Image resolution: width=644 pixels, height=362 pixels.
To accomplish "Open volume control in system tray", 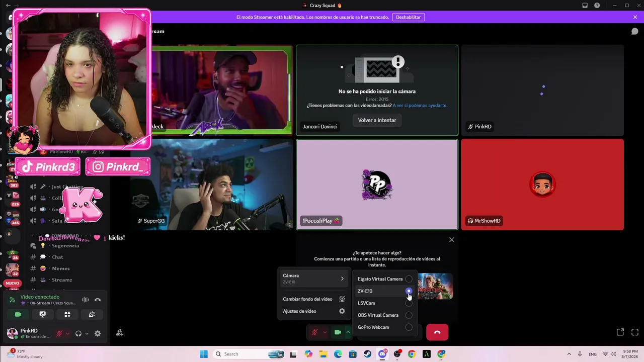I will [x=613, y=354].
